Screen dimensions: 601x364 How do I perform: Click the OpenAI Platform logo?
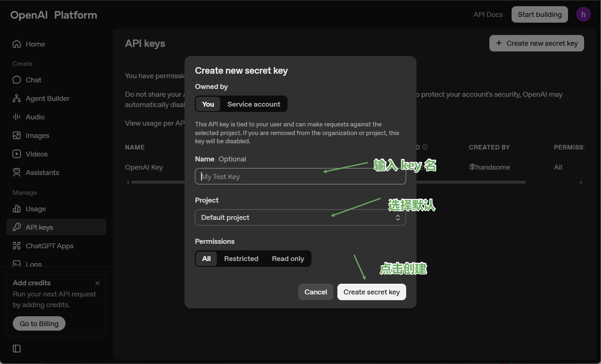coord(54,15)
